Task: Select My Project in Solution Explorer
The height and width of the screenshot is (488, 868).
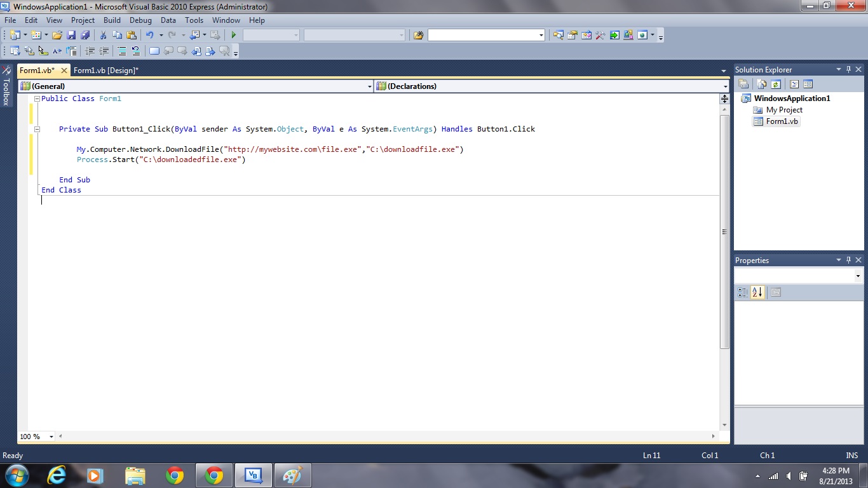Action: tap(784, 110)
